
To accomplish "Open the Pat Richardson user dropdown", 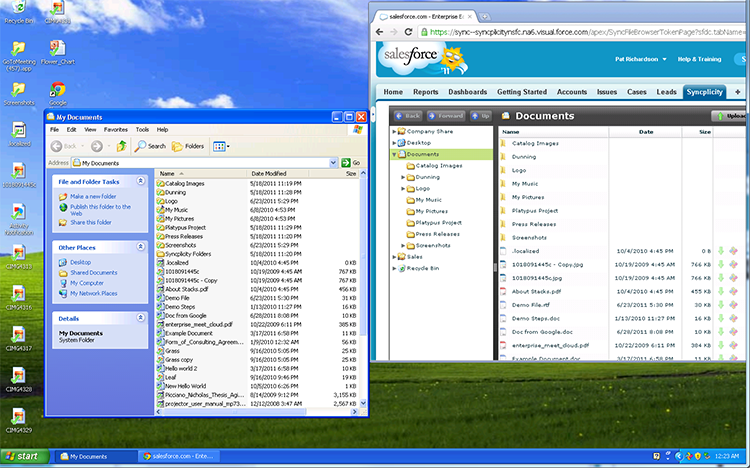I will [640, 59].
